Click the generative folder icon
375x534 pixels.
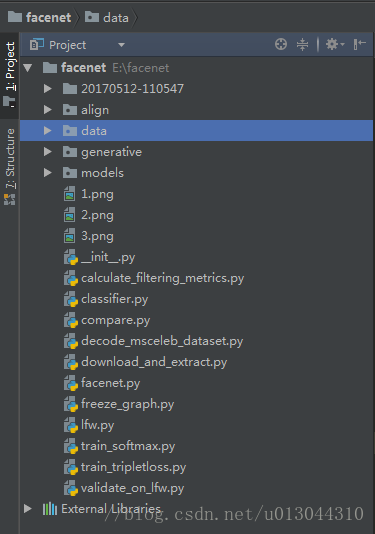(x=70, y=152)
